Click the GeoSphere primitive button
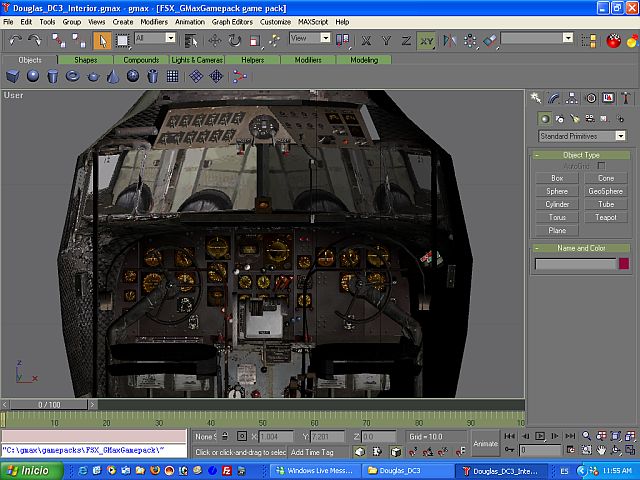The height and width of the screenshot is (480, 640). [605, 191]
